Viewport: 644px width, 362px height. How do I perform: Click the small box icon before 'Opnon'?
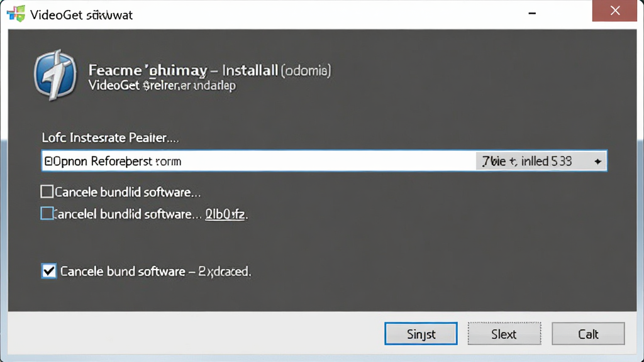(48, 162)
